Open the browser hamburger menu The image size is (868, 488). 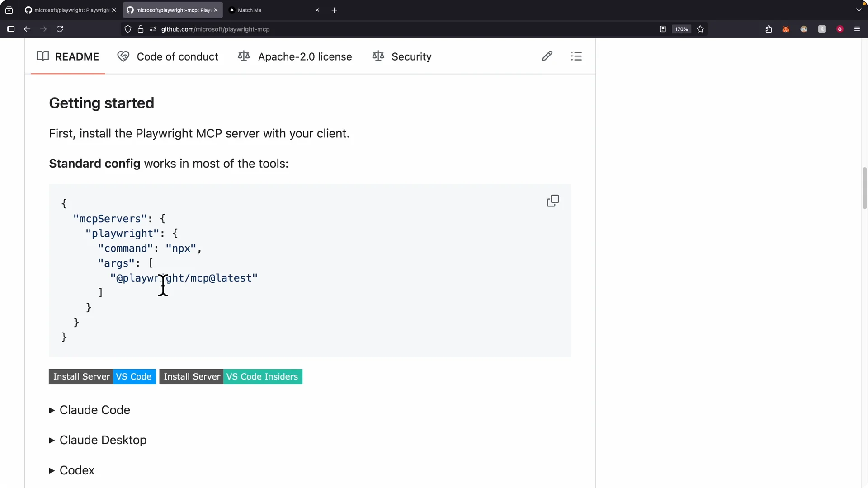tap(857, 29)
